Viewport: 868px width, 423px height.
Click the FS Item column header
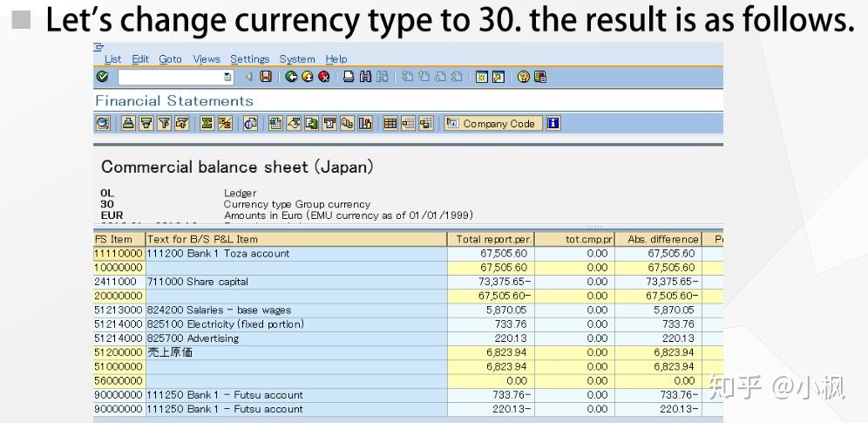click(119, 239)
